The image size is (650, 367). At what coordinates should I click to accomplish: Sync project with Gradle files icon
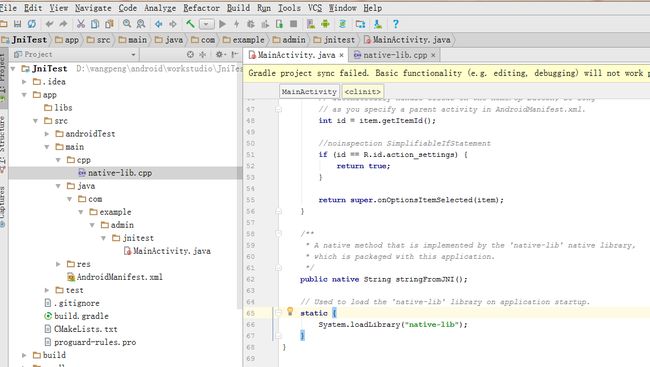[342, 24]
